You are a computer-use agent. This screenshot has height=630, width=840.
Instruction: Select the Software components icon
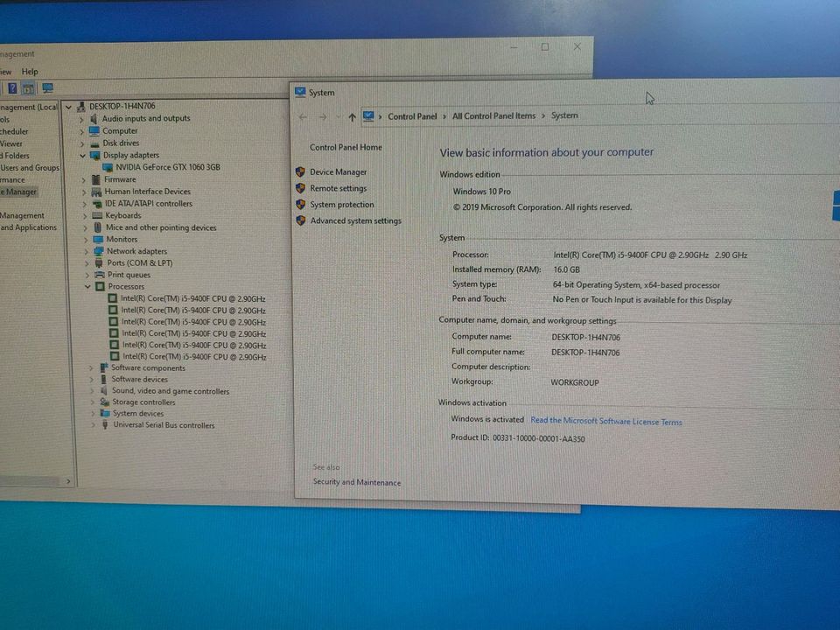click(104, 367)
